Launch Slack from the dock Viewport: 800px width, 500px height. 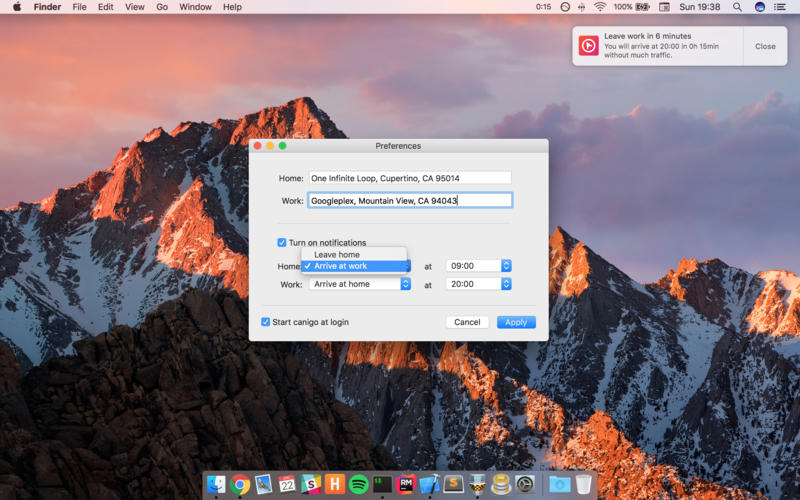[x=311, y=484]
